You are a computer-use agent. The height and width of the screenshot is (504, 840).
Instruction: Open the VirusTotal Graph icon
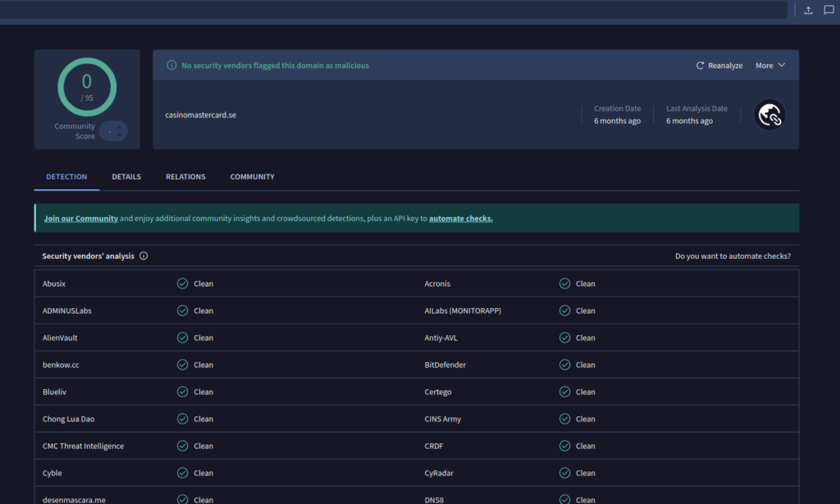tap(769, 114)
